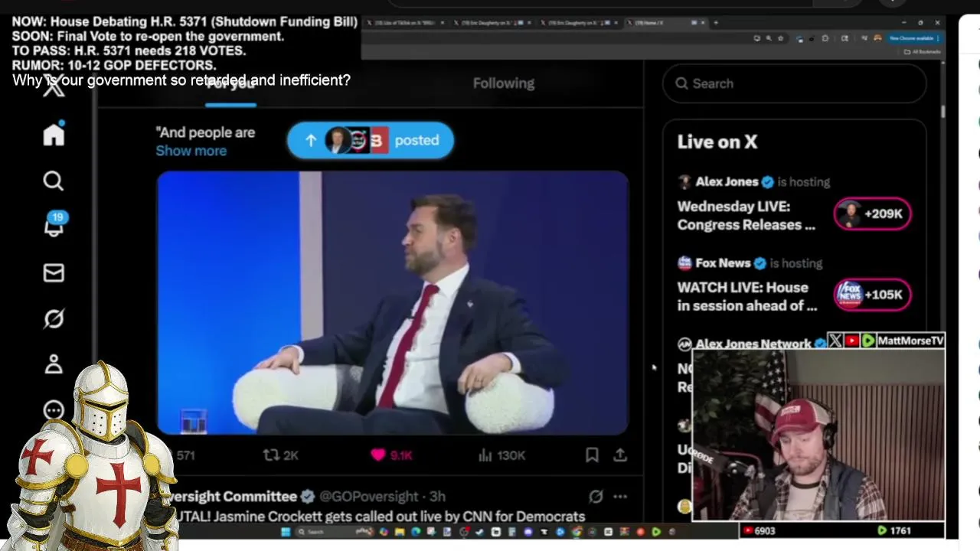View analytics icon showing 130K views
The image size is (980, 551).
pyautogui.click(x=501, y=455)
